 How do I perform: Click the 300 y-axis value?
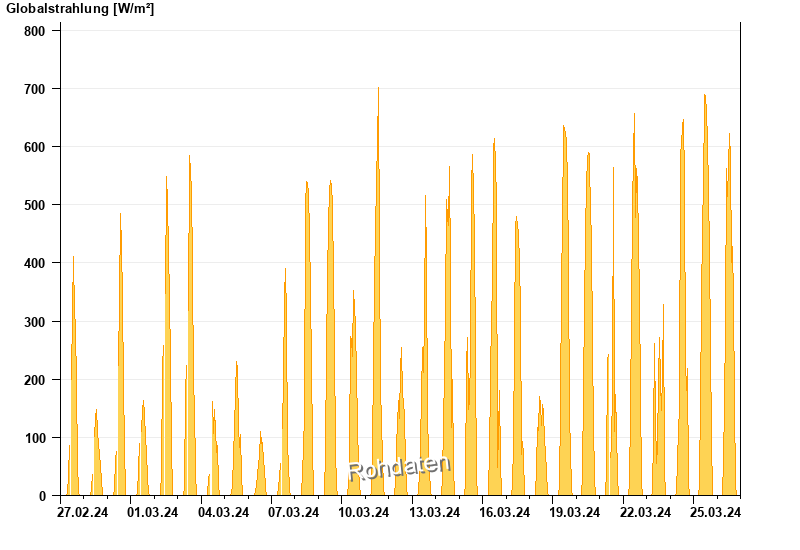[x=35, y=322]
